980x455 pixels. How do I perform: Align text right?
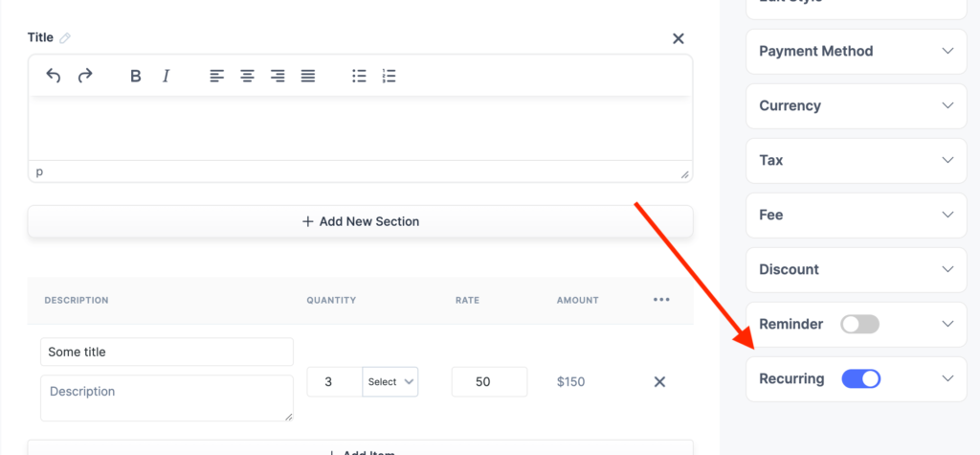click(x=278, y=77)
